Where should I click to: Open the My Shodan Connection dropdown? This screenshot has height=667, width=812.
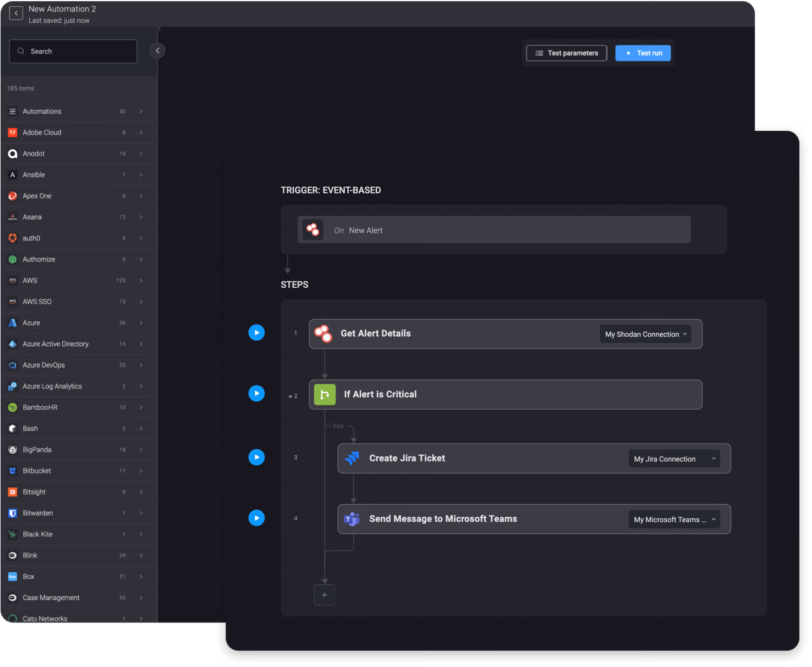[x=646, y=334]
